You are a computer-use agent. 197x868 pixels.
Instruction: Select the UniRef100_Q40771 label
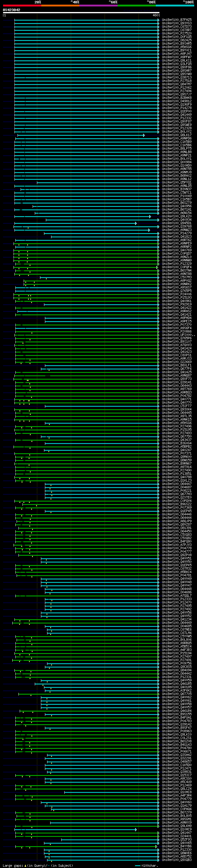pos(177,399)
